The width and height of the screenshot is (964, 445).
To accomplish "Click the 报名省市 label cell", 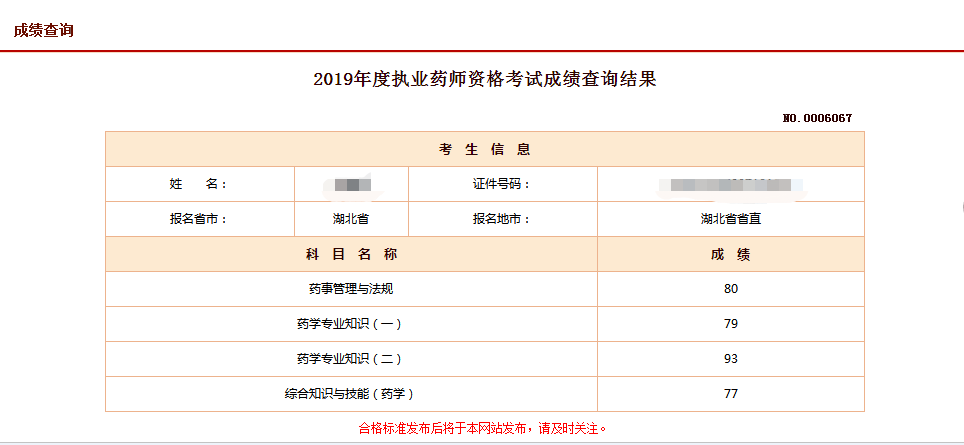I will [199, 219].
